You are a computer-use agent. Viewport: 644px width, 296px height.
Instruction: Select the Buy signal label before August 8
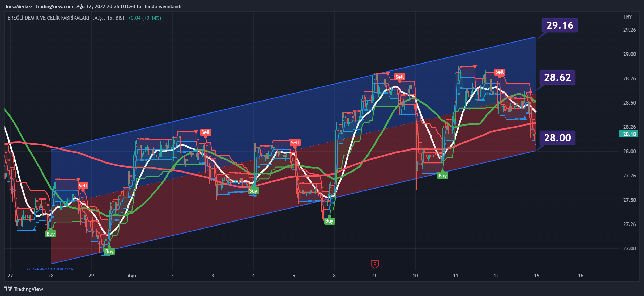[329, 221]
